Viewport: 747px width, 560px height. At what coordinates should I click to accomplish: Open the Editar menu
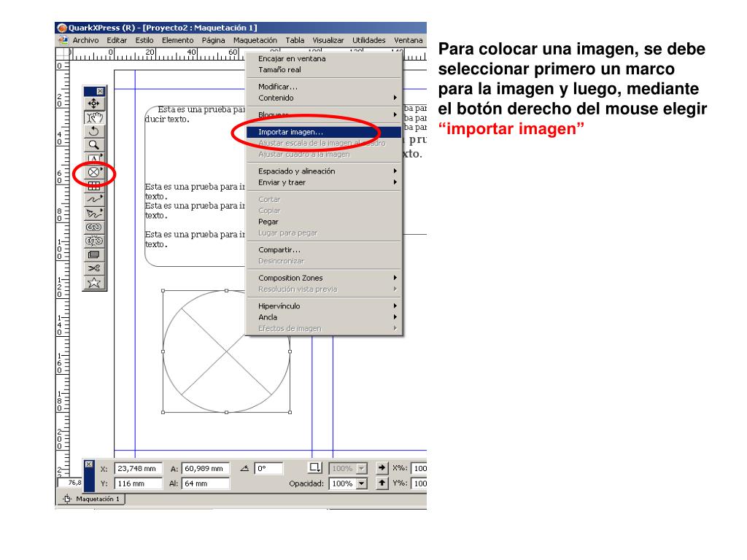pyautogui.click(x=117, y=41)
